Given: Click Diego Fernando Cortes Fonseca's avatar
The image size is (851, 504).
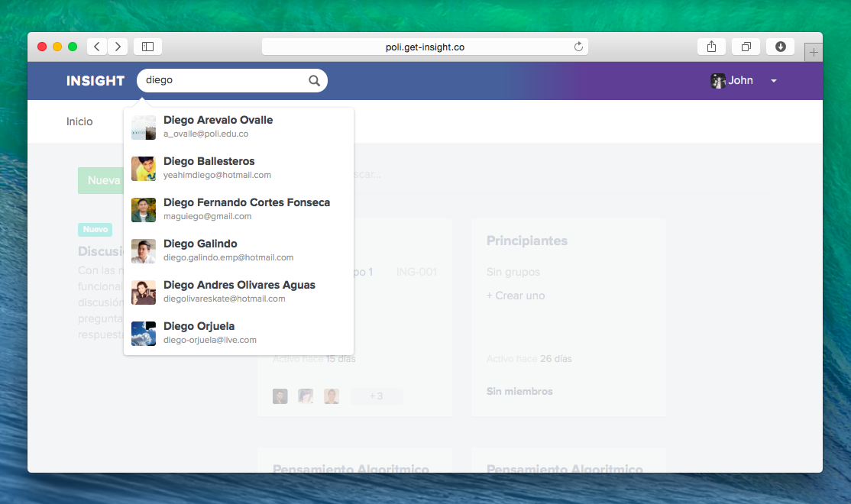Looking at the screenshot, I should tap(144, 210).
